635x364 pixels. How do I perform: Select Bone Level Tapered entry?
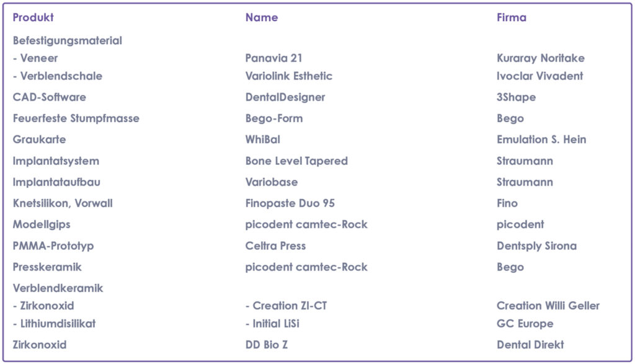pyautogui.click(x=296, y=161)
